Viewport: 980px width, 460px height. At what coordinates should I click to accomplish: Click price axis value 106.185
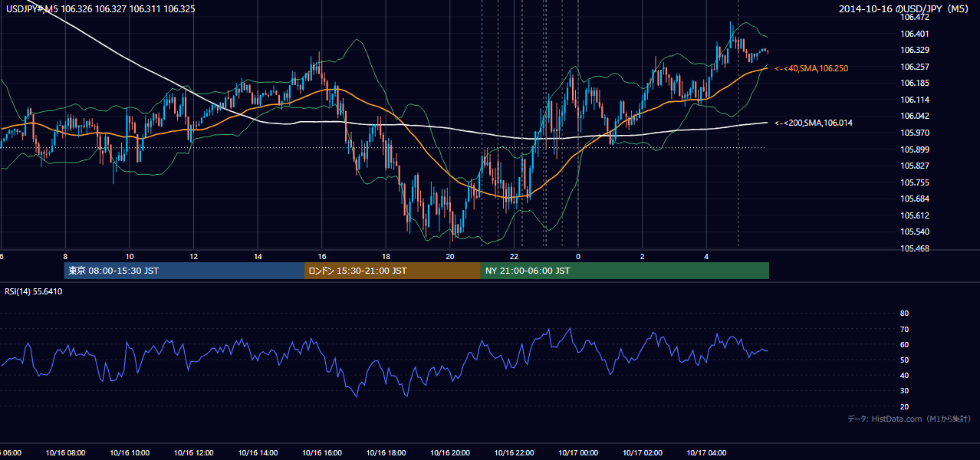point(915,83)
